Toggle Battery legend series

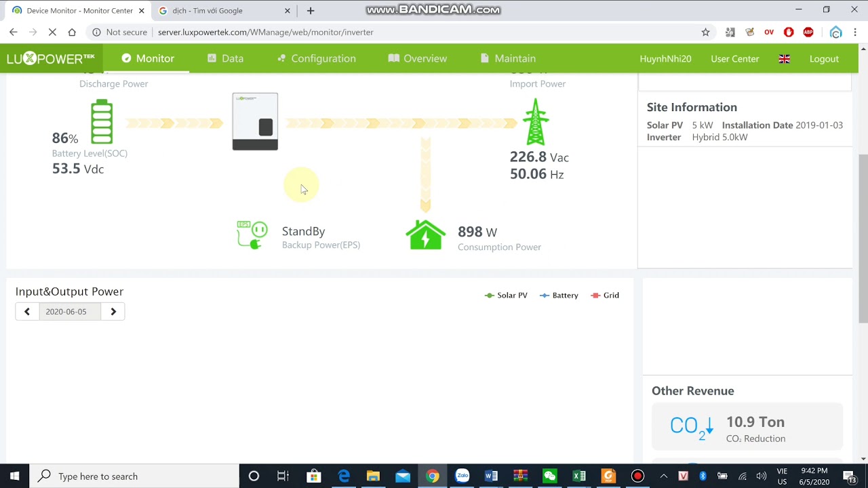[x=559, y=296]
